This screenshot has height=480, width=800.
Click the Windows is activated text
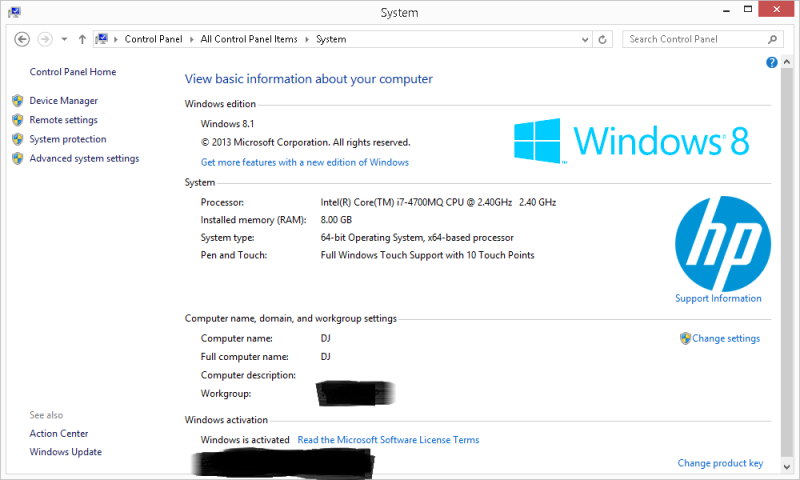pos(245,440)
